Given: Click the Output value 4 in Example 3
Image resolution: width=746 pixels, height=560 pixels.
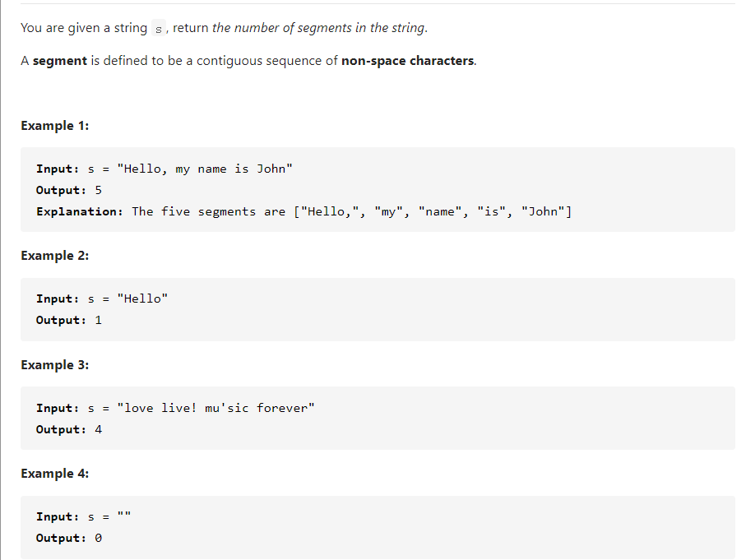Looking at the screenshot, I should [99, 429].
